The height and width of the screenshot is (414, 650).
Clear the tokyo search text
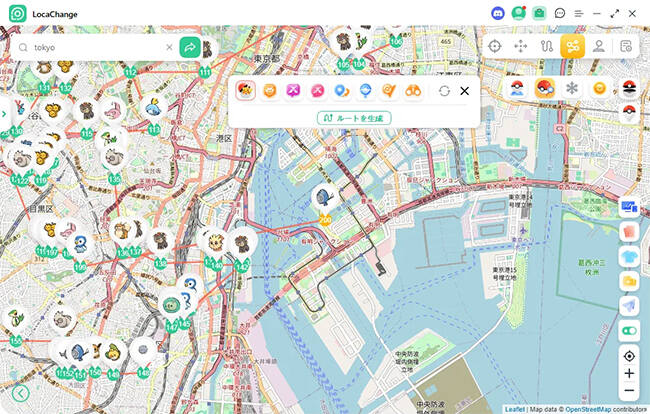(x=169, y=47)
